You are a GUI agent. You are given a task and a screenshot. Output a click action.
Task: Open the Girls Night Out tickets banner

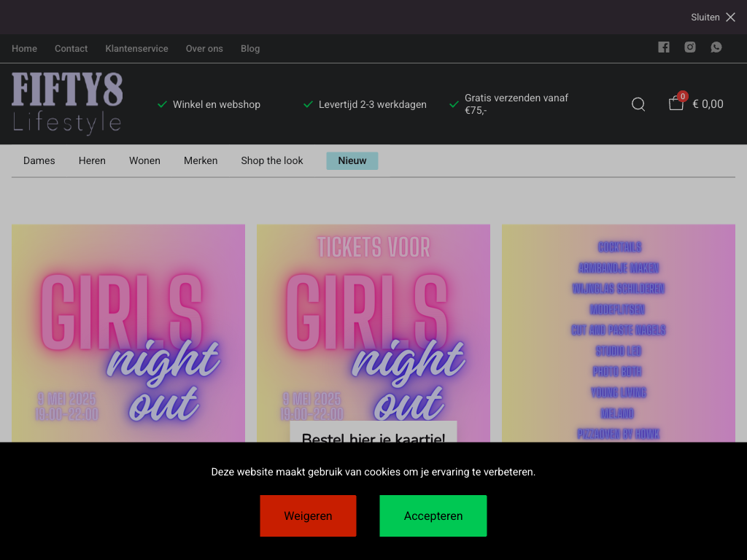[x=373, y=328]
